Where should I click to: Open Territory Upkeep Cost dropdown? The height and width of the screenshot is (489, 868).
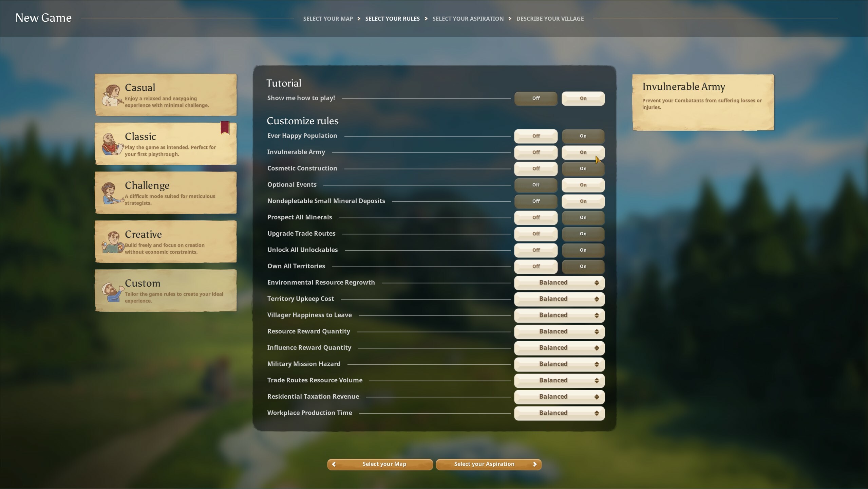pos(559,299)
